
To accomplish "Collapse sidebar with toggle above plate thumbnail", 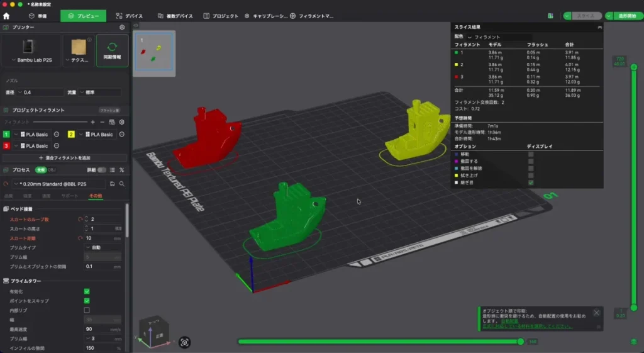I will click(136, 25).
